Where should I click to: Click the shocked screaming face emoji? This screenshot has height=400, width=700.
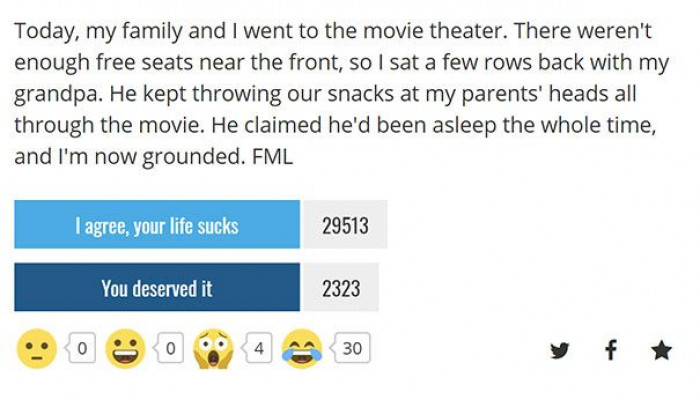(x=213, y=349)
